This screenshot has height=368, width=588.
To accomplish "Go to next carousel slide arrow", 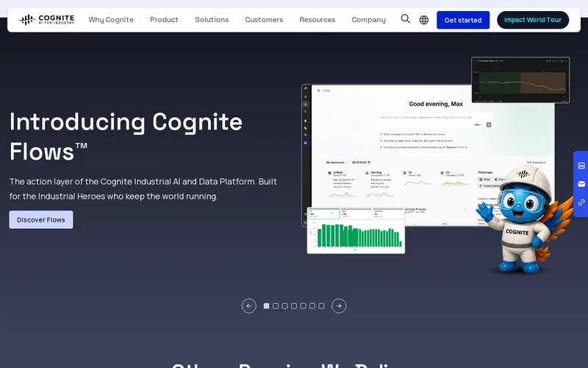I will tap(339, 305).
